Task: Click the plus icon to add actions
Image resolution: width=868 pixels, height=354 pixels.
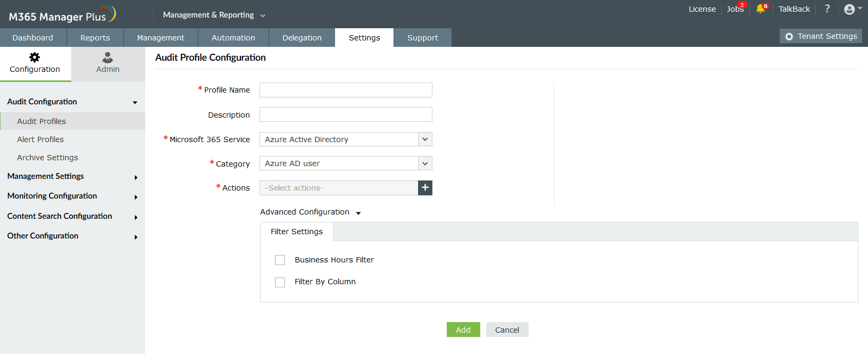Action: click(x=425, y=188)
